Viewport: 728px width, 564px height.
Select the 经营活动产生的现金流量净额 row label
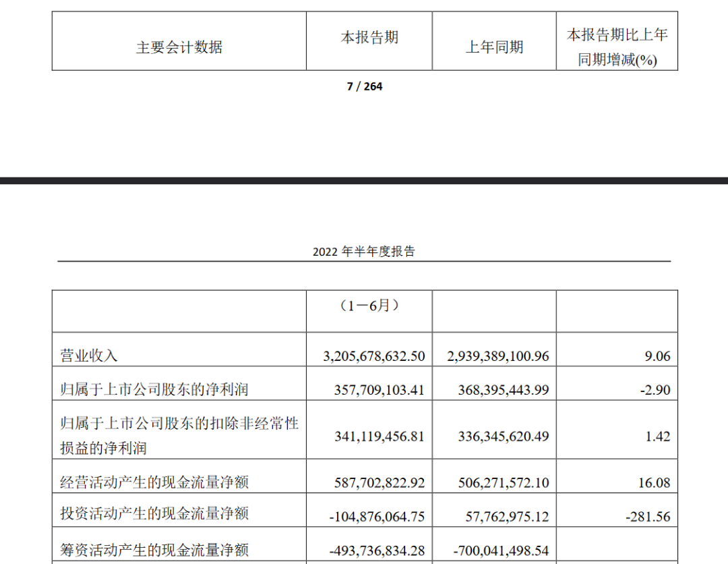pos(154,482)
